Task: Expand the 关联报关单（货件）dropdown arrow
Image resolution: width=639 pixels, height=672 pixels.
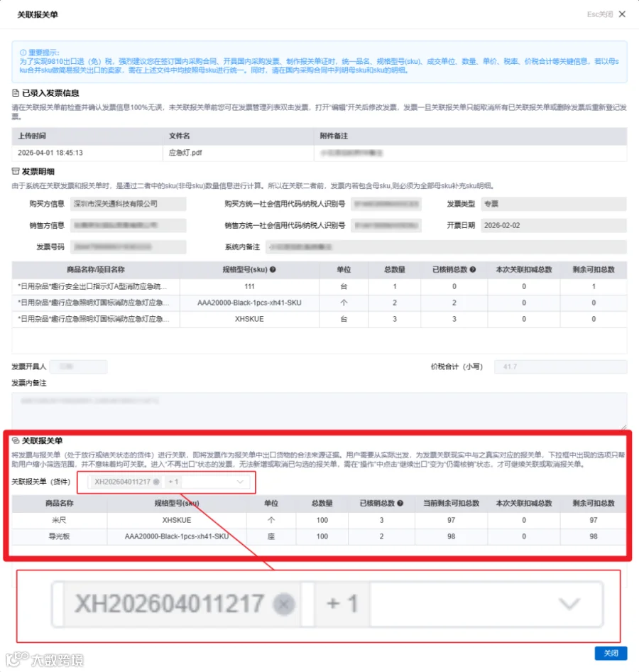Action: (240, 482)
